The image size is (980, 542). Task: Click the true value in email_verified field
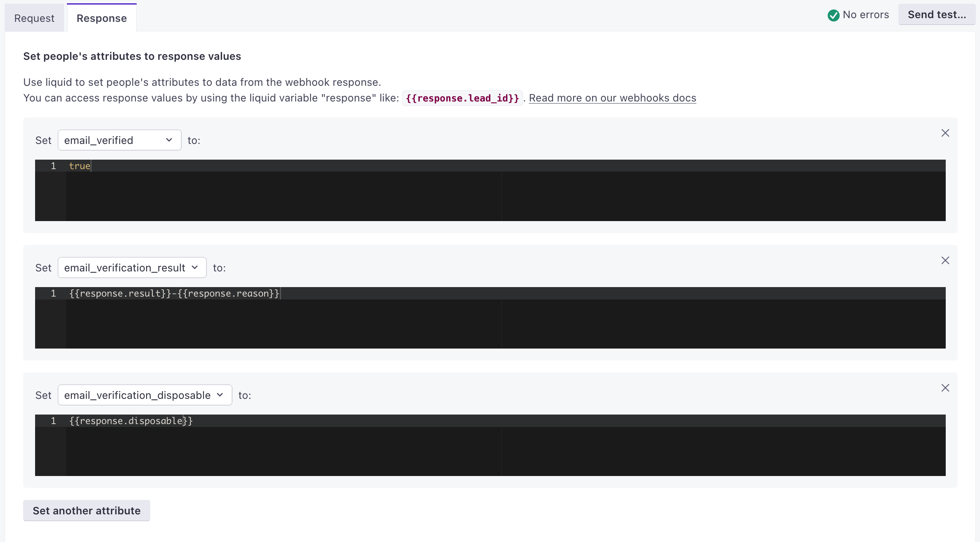[80, 165]
